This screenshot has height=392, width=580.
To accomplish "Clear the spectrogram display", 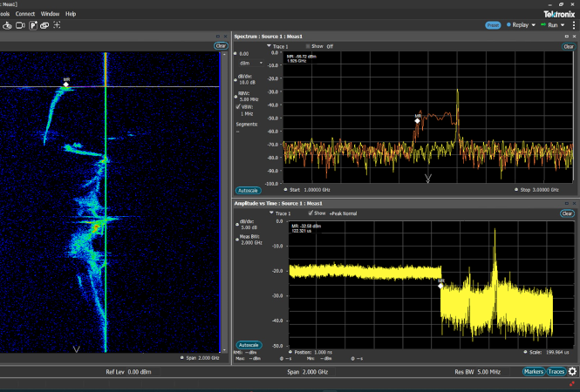I will pos(221,46).
